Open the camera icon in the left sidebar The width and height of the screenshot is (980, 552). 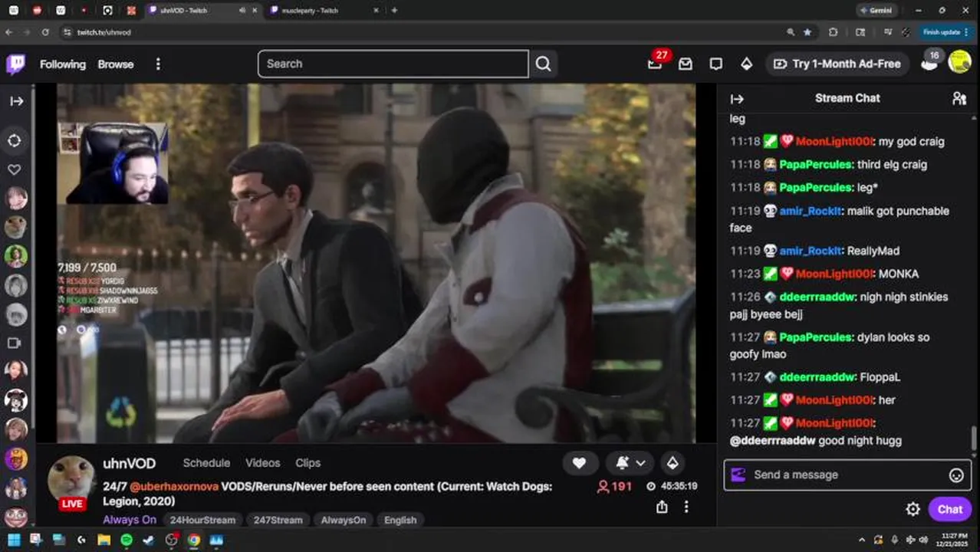point(15,343)
